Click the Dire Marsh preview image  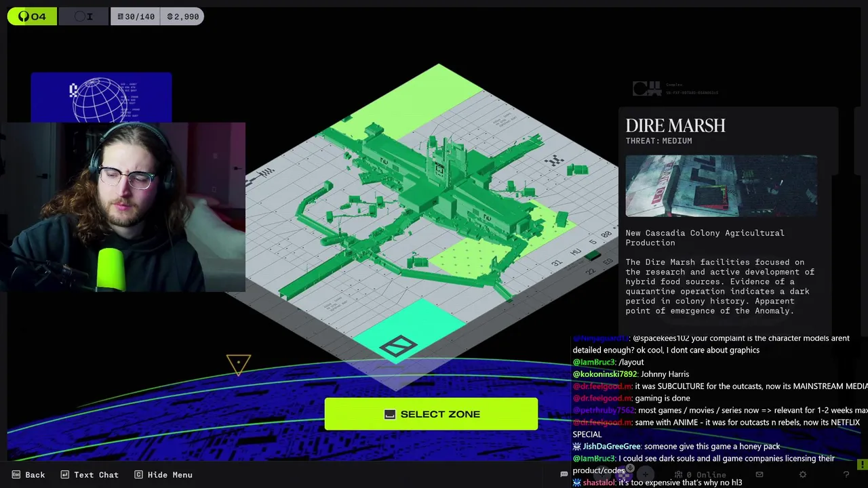721,186
